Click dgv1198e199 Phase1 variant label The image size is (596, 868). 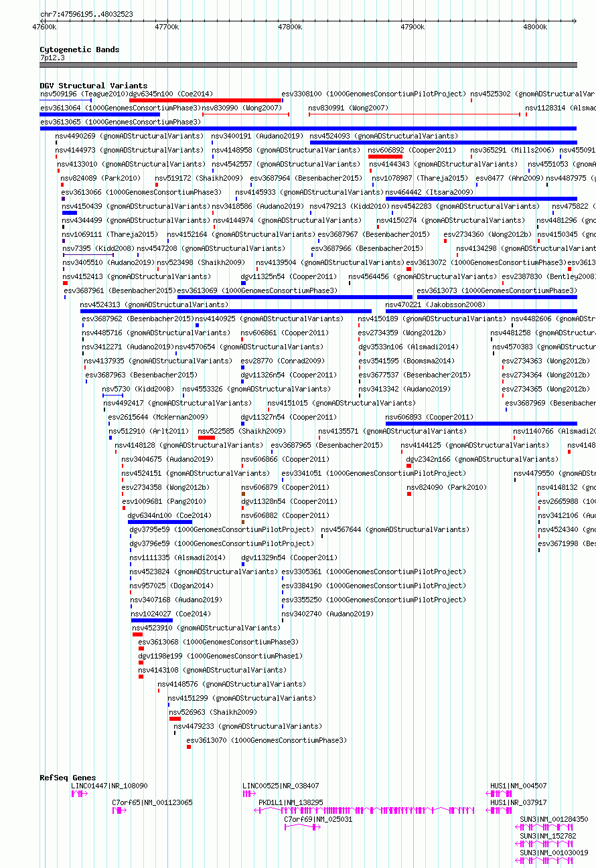[220, 656]
